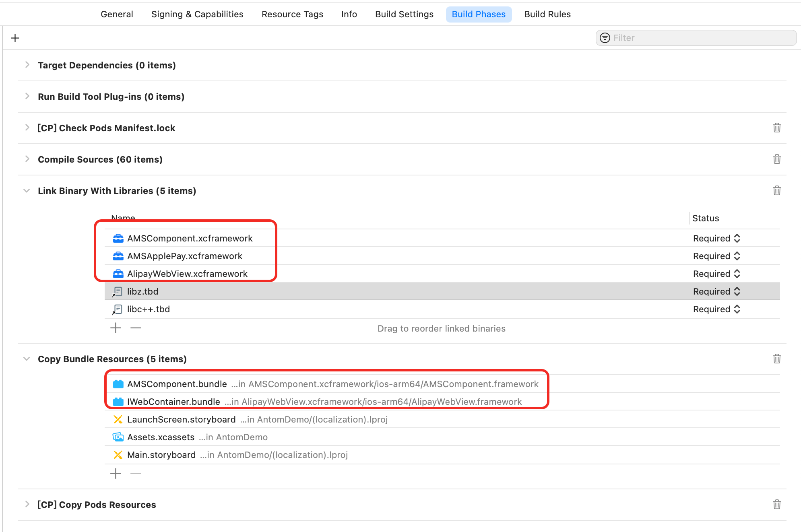The height and width of the screenshot is (532, 801).
Task: Delete the Compile Sources phase via trash icon
Action: tap(776, 159)
